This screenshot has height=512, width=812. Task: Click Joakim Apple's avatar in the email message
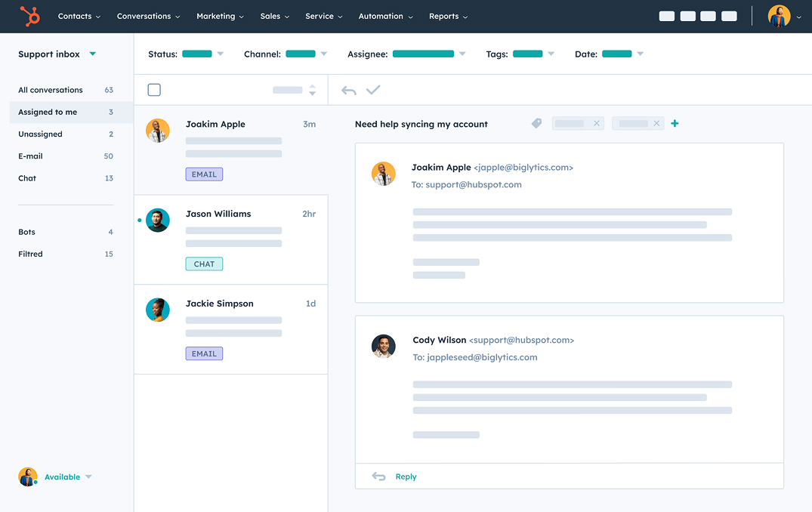[x=384, y=174]
